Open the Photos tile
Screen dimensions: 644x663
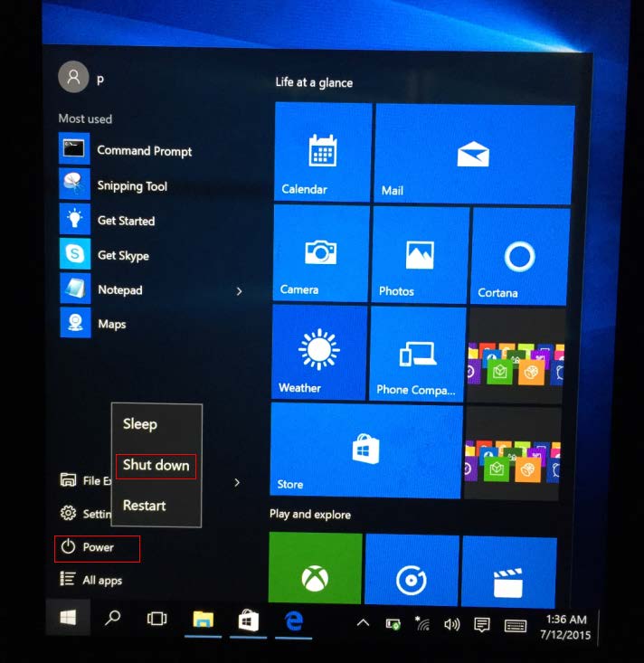[x=420, y=255]
